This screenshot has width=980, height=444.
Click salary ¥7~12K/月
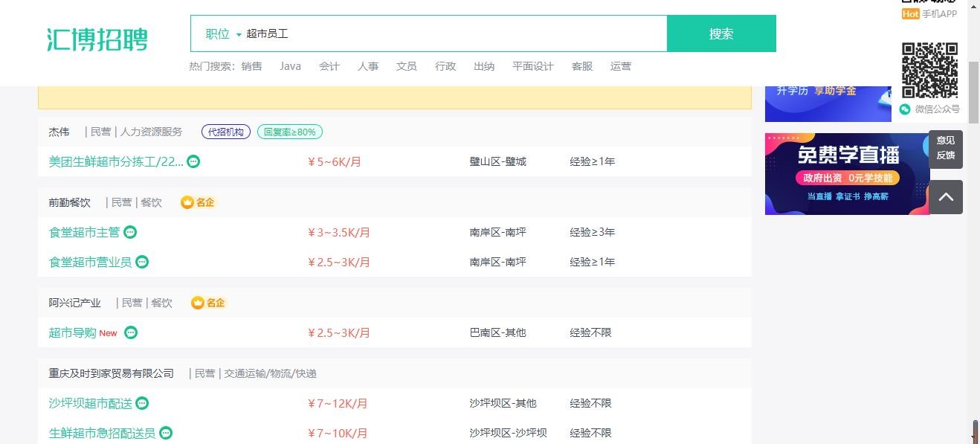click(338, 403)
